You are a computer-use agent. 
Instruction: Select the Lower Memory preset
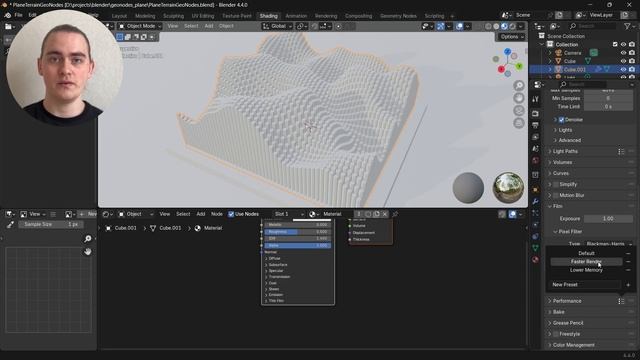(586, 270)
